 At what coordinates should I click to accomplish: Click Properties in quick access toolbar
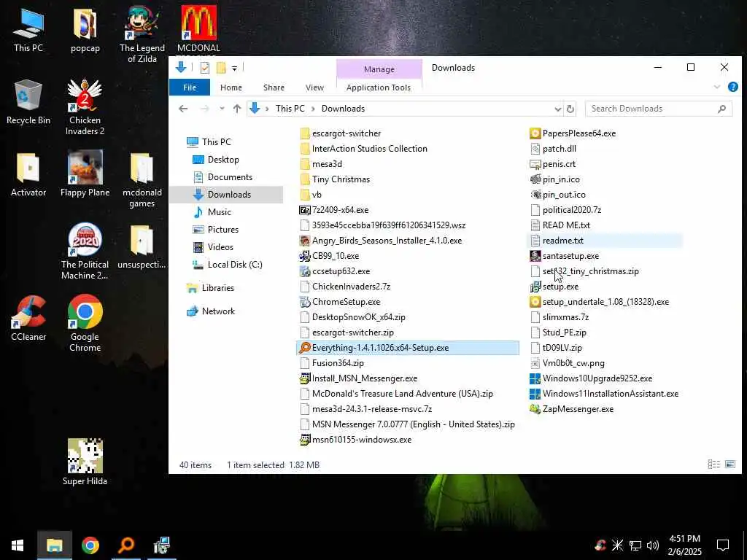[x=205, y=68]
